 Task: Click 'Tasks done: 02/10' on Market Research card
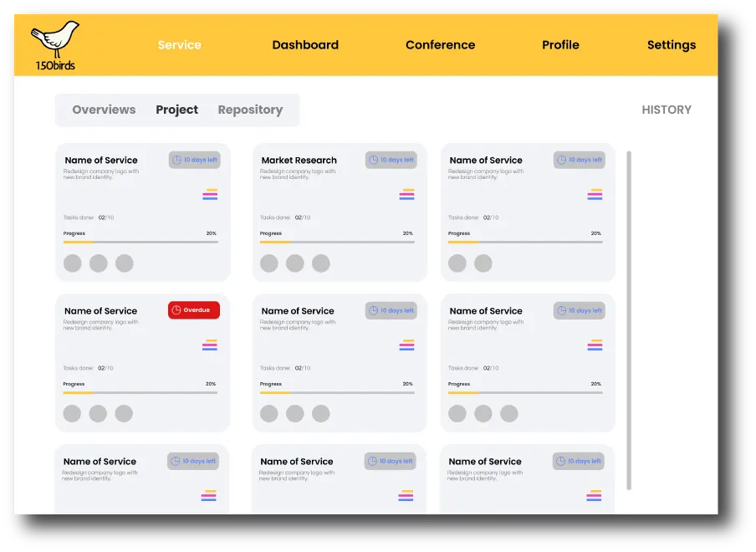[285, 217]
